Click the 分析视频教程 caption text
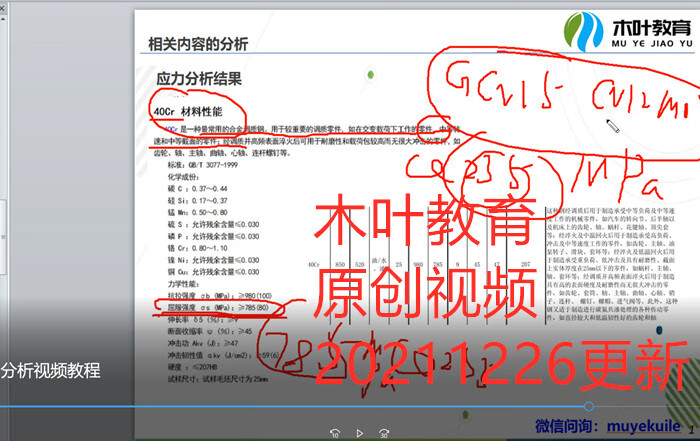The height and width of the screenshot is (441, 700). pos(50,370)
